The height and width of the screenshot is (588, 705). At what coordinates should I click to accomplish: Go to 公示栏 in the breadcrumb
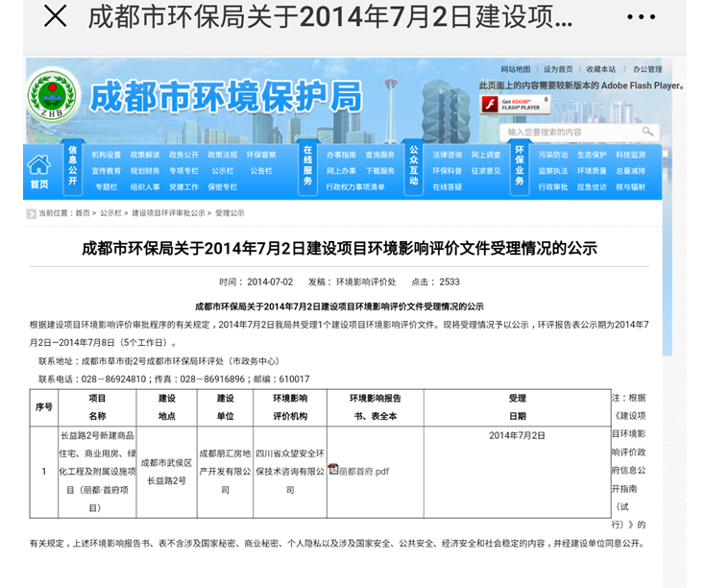point(110,213)
